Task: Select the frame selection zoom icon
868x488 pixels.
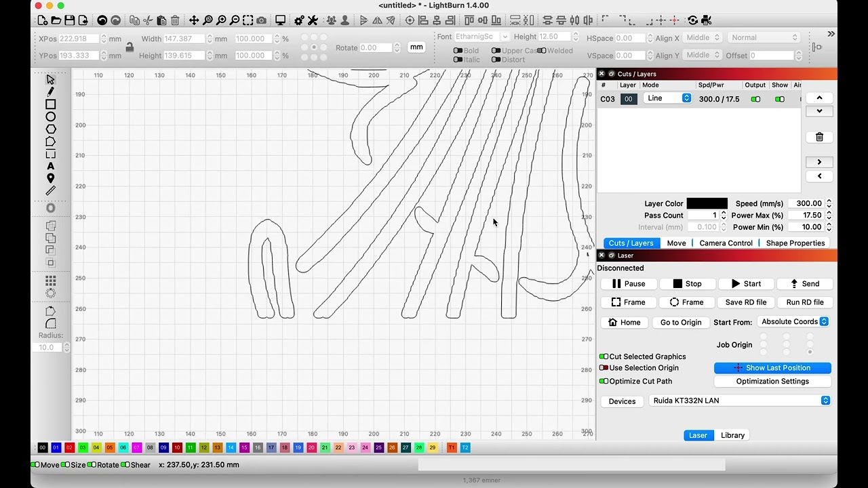Action: click(x=248, y=20)
